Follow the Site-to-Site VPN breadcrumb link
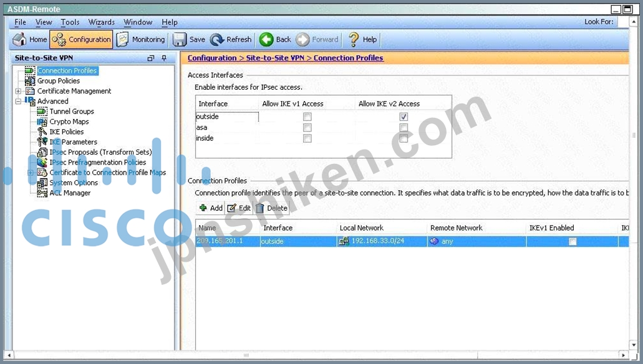The width and height of the screenshot is (643, 364). point(275,58)
